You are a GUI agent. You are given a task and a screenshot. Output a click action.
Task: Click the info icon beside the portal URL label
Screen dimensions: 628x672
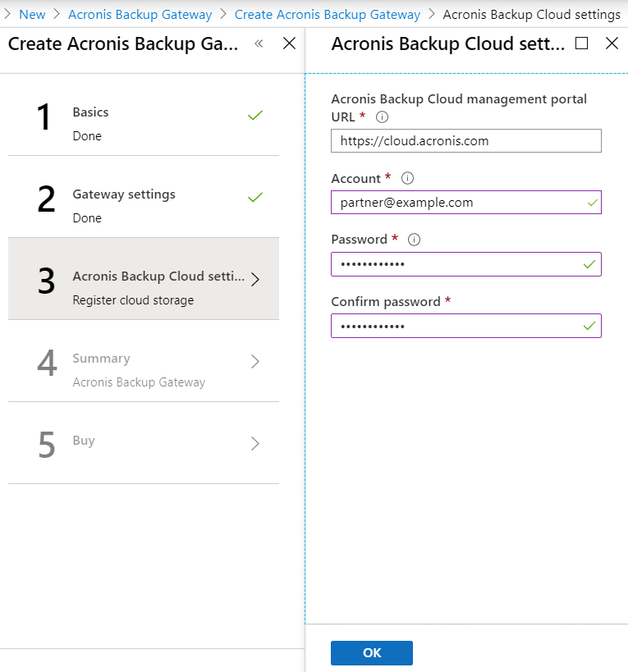tap(382, 117)
